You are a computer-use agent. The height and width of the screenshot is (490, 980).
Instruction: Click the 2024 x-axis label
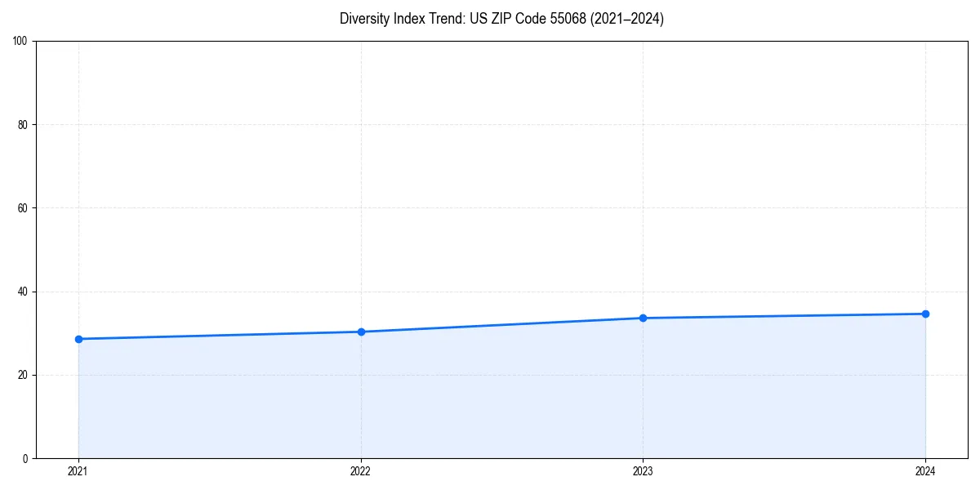pos(926,470)
